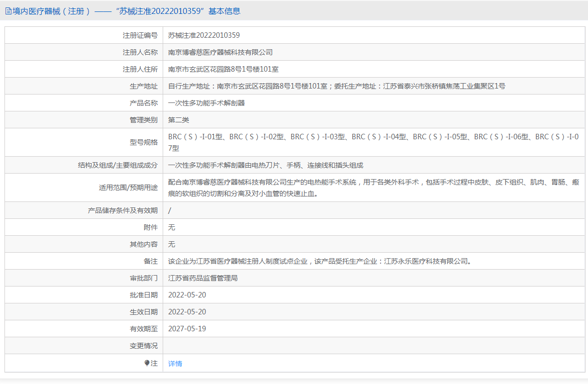Click the approval department 江苏省药品监督管理局
588x384 pixels.
[203, 278]
